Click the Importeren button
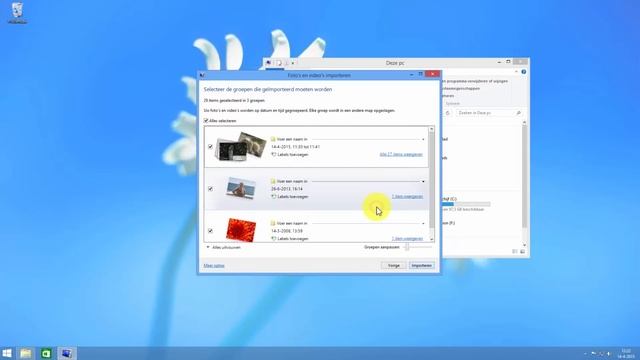Viewport: 640px width, 360px height. pyautogui.click(x=422, y=266)
